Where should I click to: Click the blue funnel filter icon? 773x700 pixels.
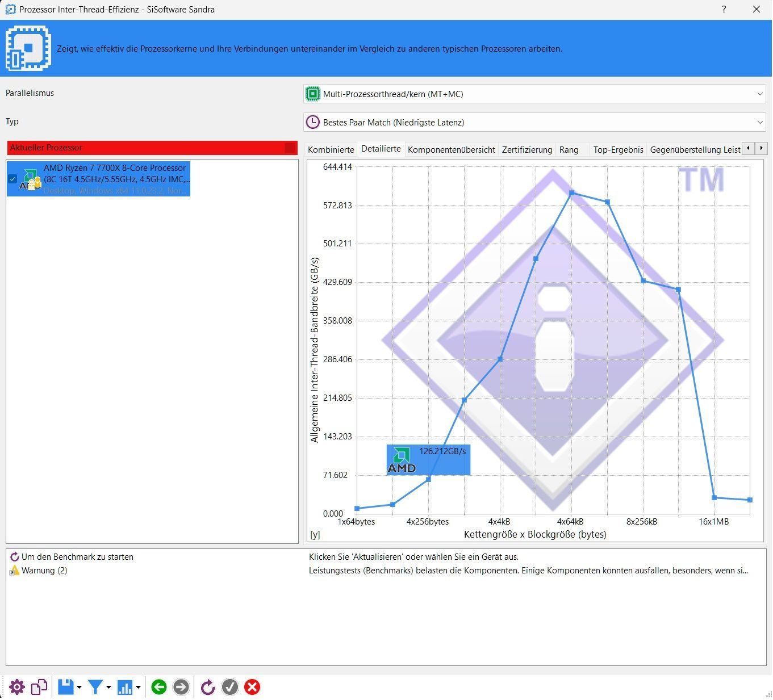click(95, 687)
